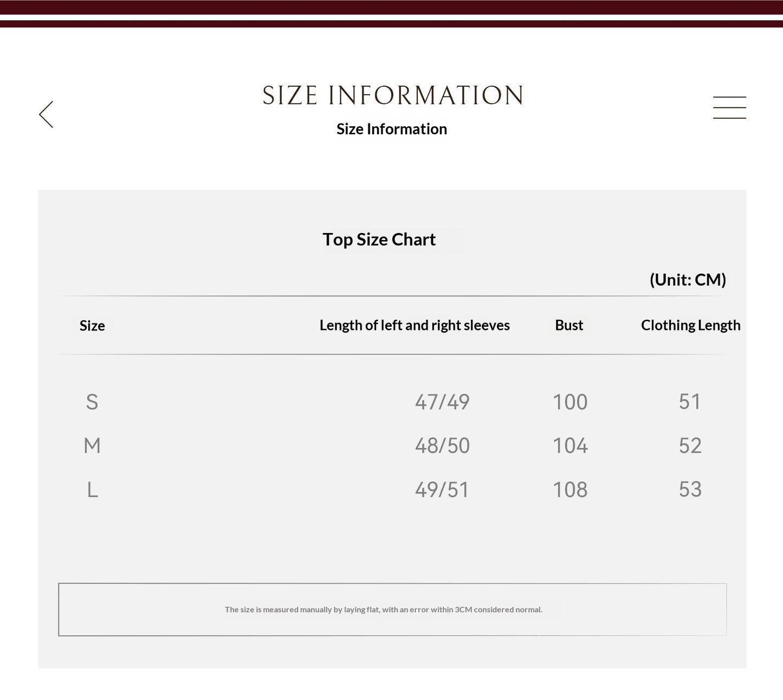Select the Length of left and right sleeves header
Screen dimensions: 783x700
415,325
